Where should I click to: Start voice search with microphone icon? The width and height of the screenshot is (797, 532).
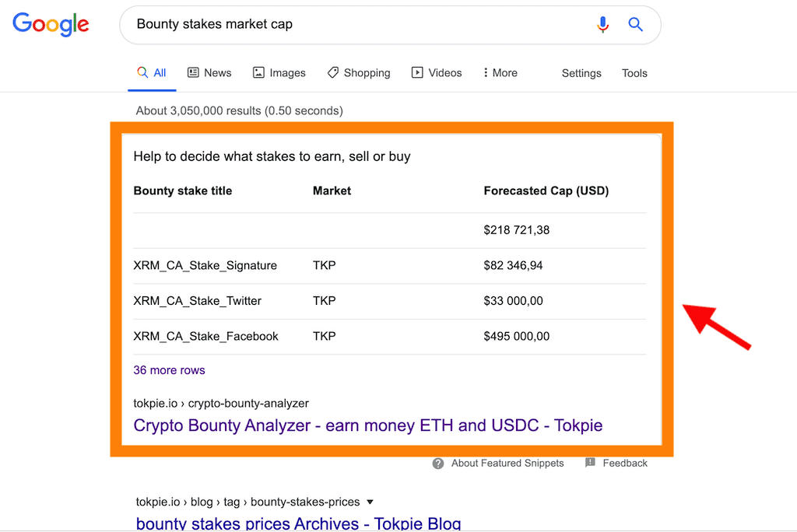[x=602, y=24]
